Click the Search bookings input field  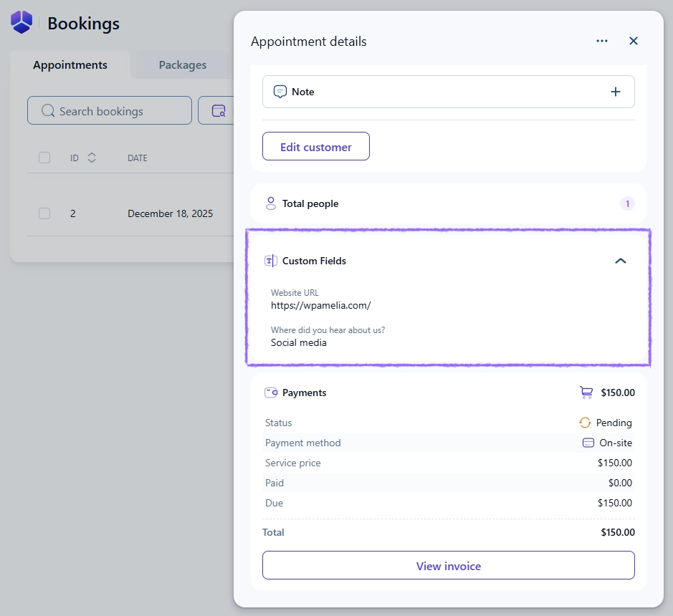click(x=110, y=111)
